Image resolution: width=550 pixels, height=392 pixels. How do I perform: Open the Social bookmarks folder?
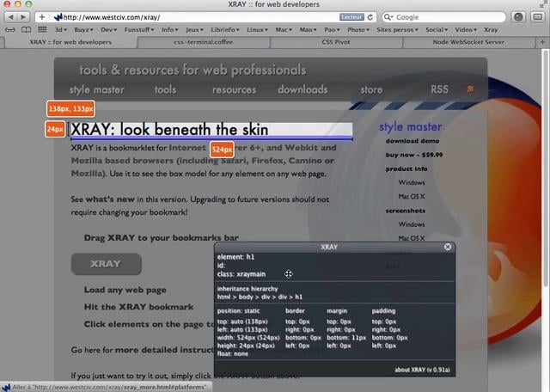click(x=437, y=30)
